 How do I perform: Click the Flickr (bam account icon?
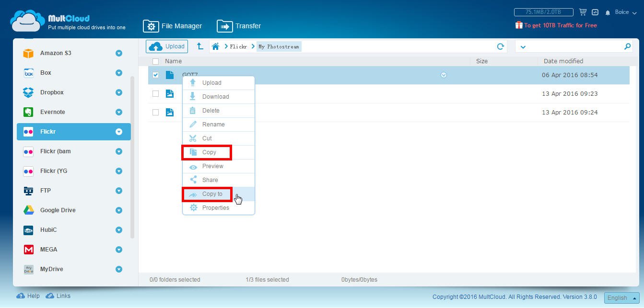point(28,151)
